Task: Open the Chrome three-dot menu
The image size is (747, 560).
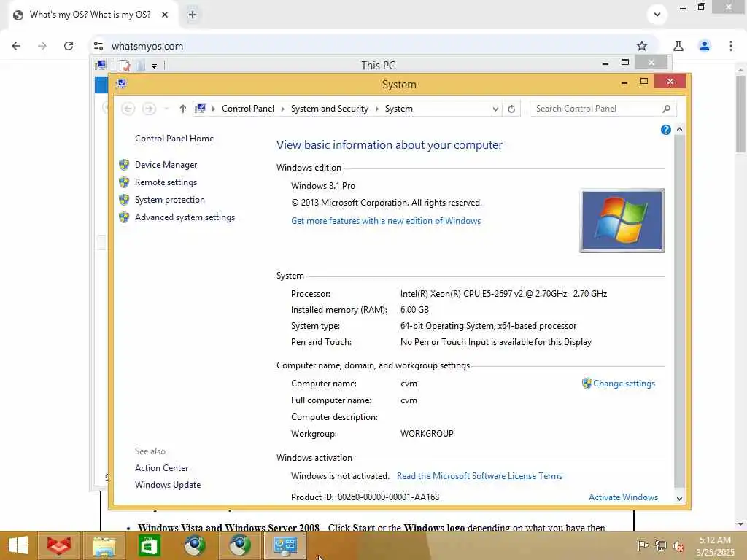Action: coord(731,46)
